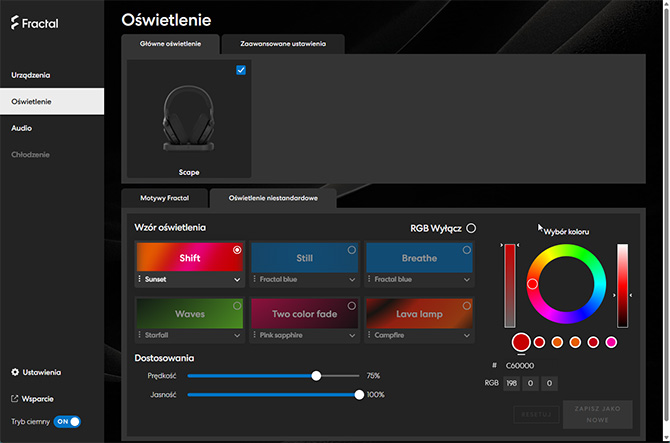Toggle Tryb ciemny dark mode switch
The image size is (670, 443).
(68, 422)
